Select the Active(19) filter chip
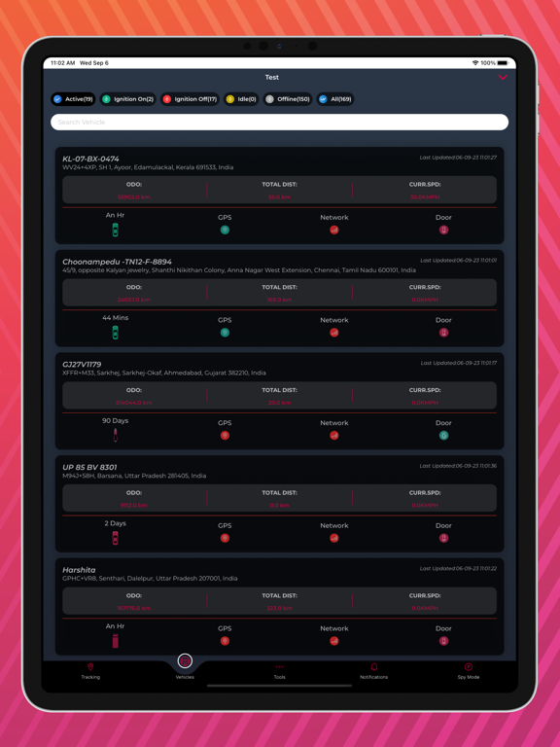The image size is (560, 747). tap(73, 99)
